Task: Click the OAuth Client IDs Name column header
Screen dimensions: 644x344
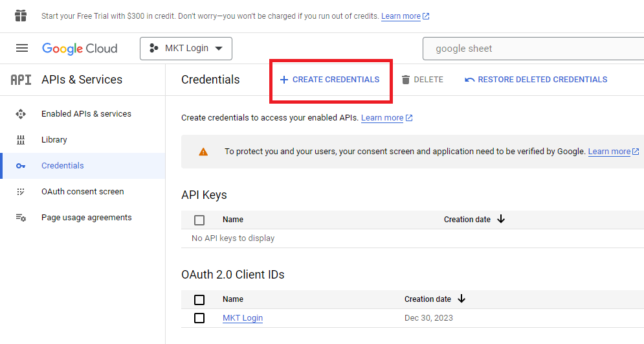Action: coord(233,299)
